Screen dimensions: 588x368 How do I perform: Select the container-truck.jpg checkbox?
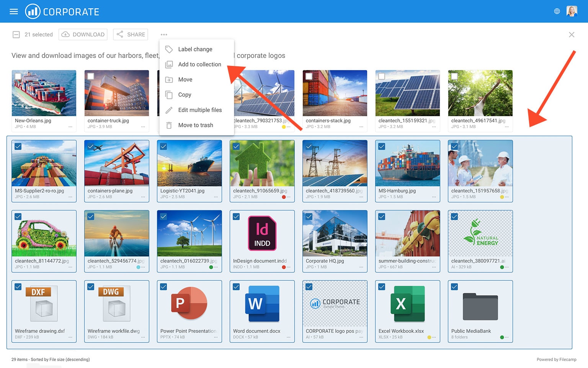(91, 76)
